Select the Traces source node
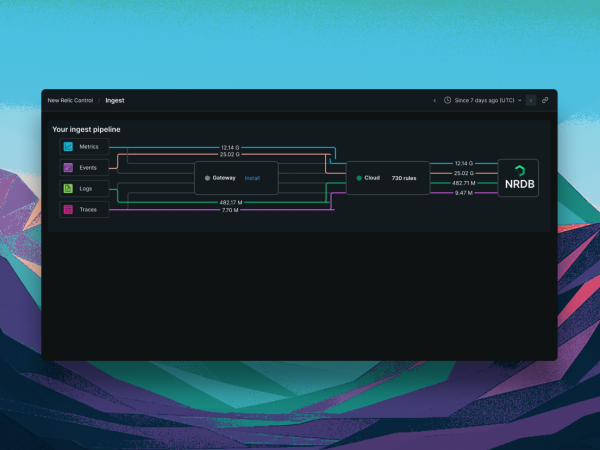This screenshot has width=600, height=450. click(84, 209)
